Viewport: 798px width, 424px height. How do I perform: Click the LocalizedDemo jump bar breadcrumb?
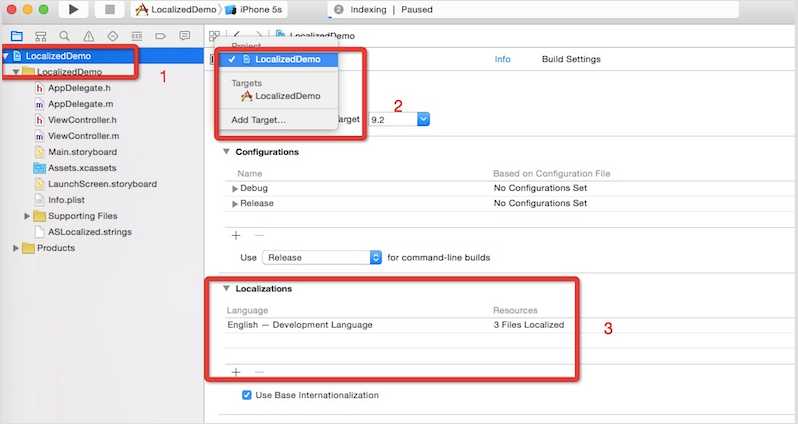pos(316,36)
